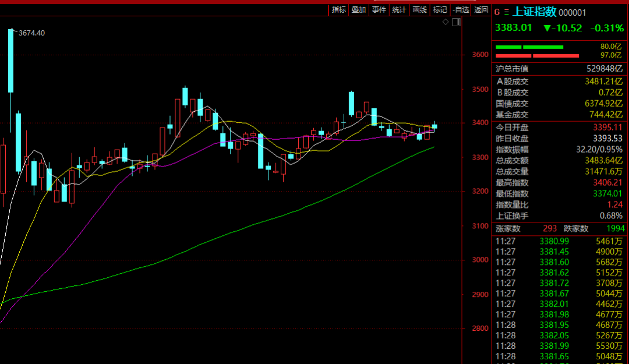The image size is (629, 364).
Task: Click the diamond icon above the chart
Action: 446,22
